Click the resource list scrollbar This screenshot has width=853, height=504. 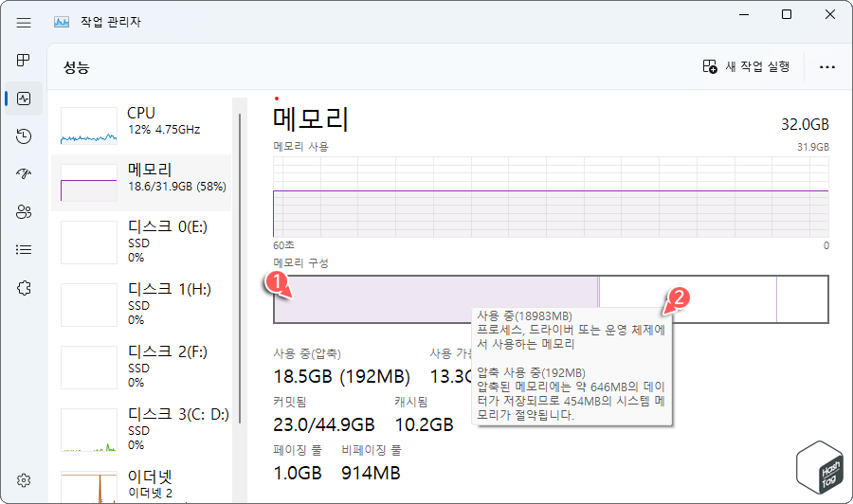[240, 269]
